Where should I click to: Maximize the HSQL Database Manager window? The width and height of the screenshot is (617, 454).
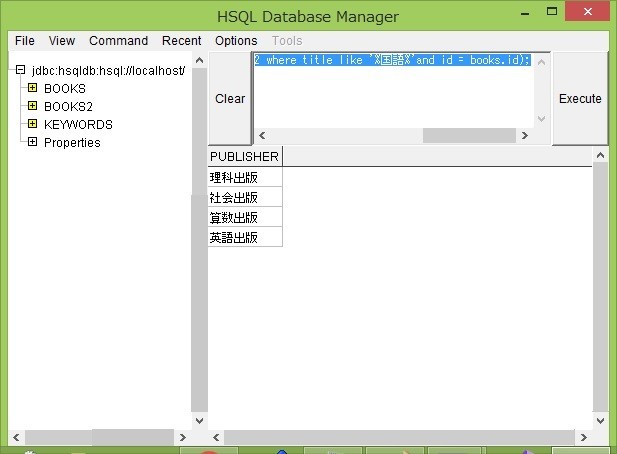(x=552, y=12)
